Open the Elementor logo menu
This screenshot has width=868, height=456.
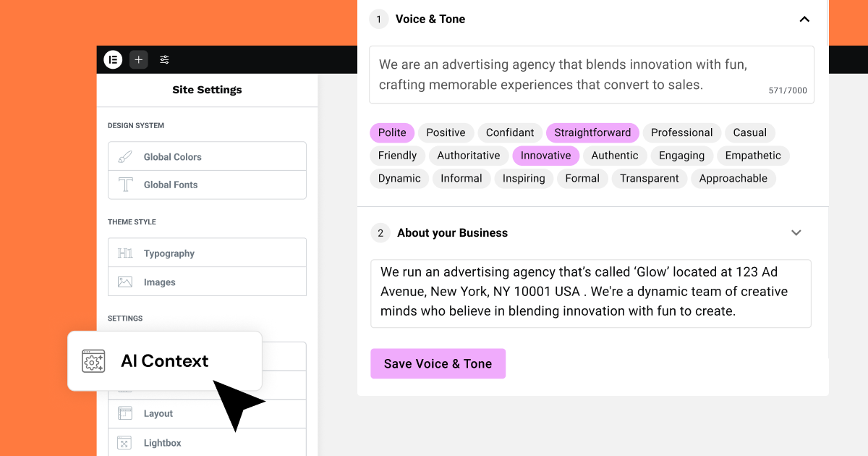pyautogui.click(x=113, y=59)
